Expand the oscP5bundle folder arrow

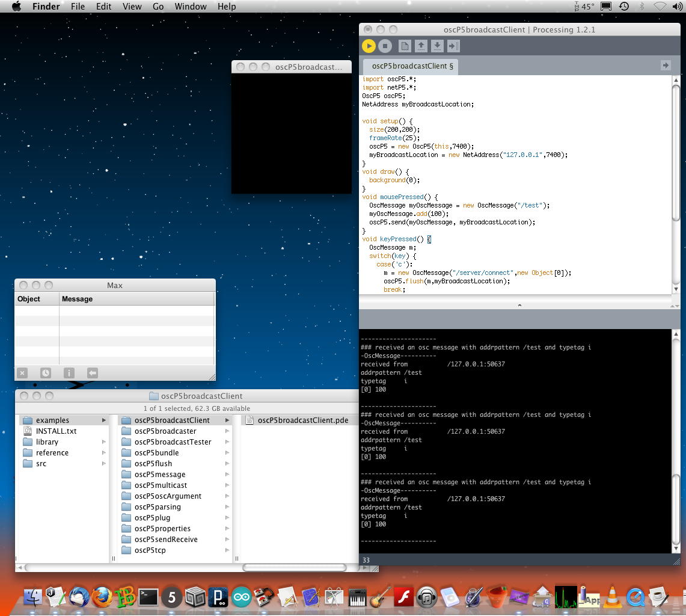[x=227, y=453]
